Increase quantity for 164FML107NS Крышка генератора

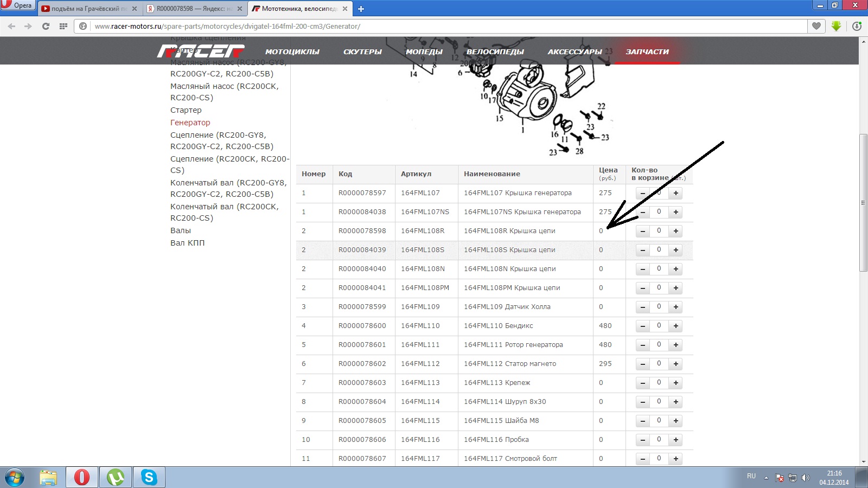click(x=676, y=212)
